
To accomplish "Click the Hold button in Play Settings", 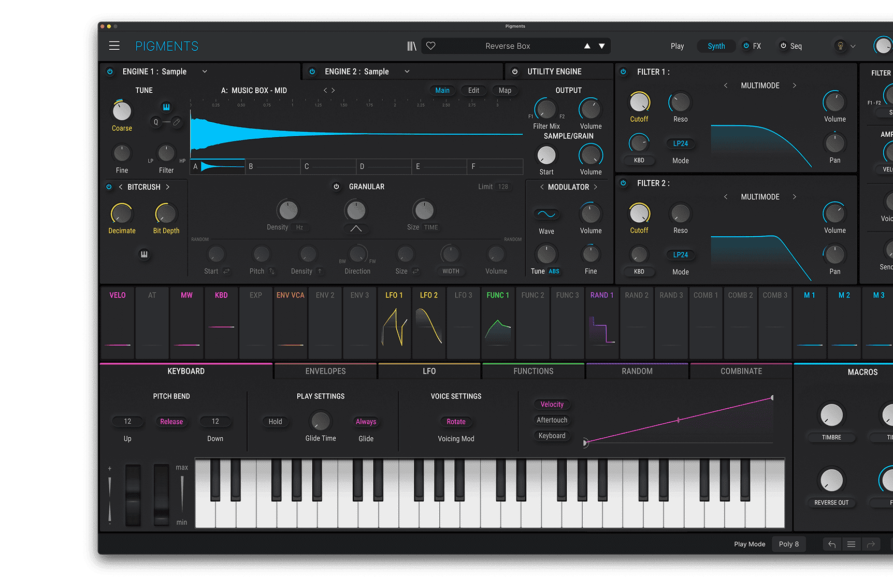I will 275,422.
